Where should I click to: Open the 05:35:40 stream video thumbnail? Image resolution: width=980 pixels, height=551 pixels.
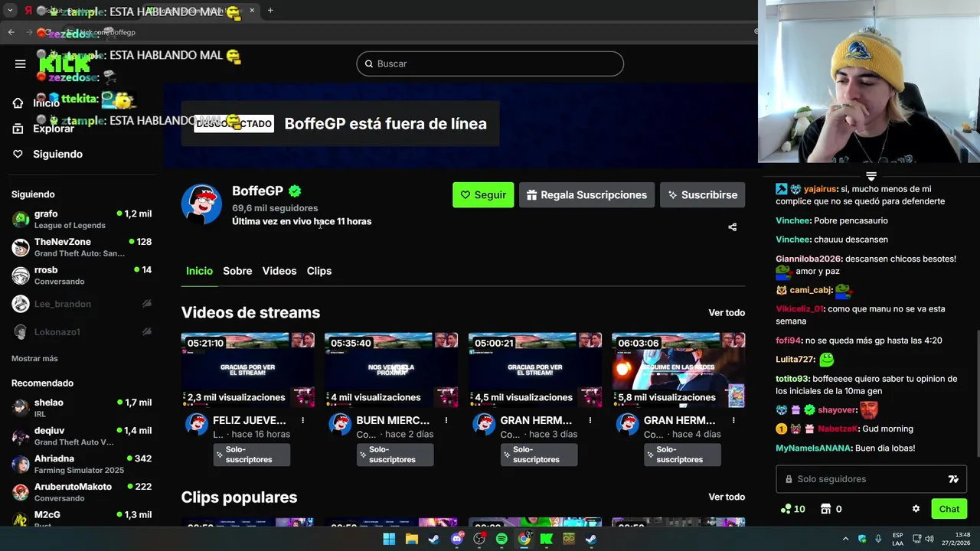click(391, 370)
